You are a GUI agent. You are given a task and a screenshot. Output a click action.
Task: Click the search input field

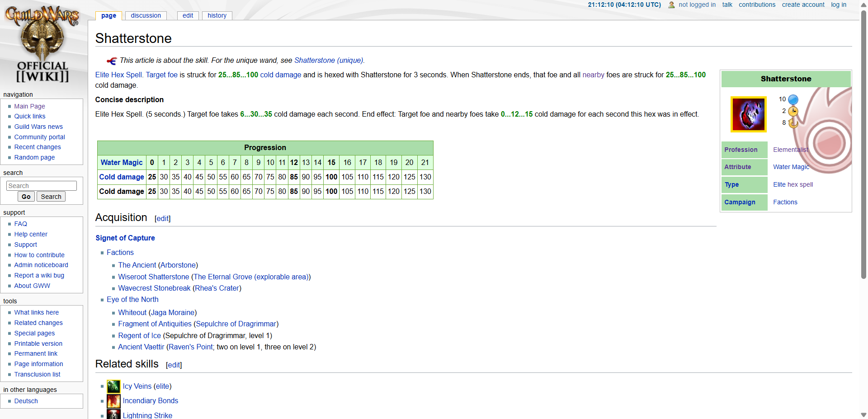coord(42,186)
